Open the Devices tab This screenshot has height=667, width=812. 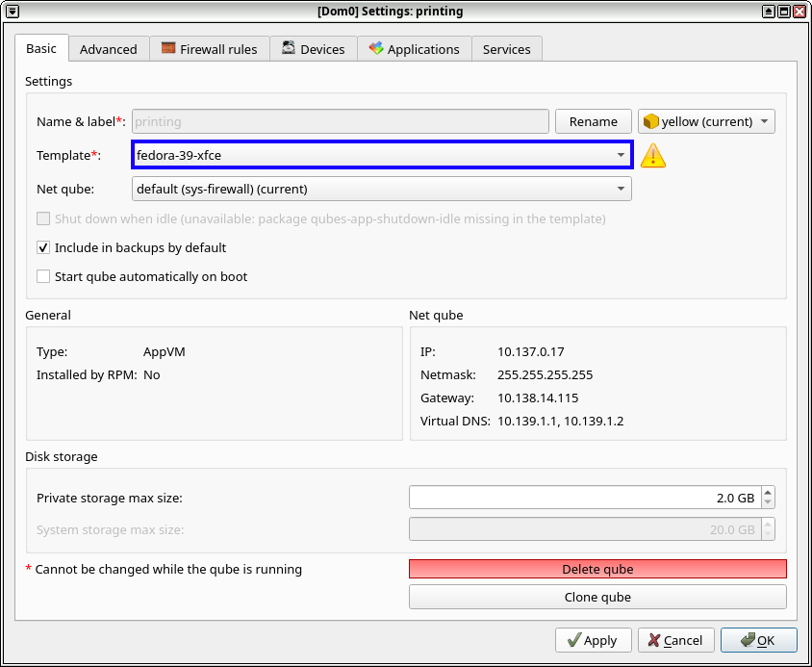(x=314, y=49)
